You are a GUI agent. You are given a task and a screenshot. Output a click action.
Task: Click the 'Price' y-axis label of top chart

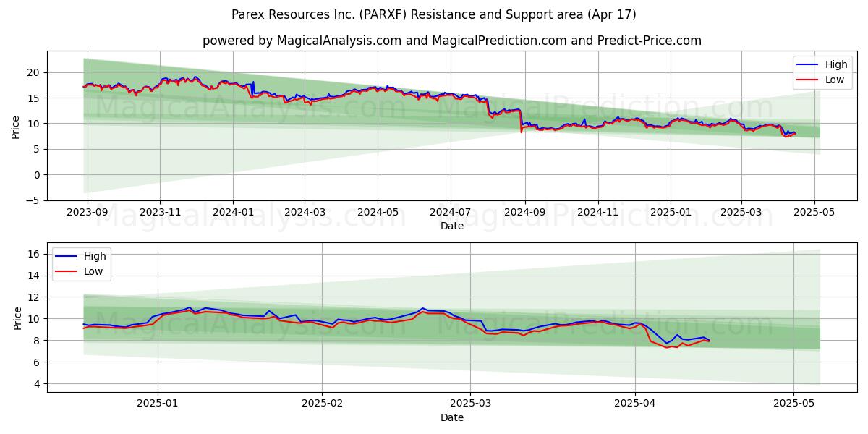16,127
